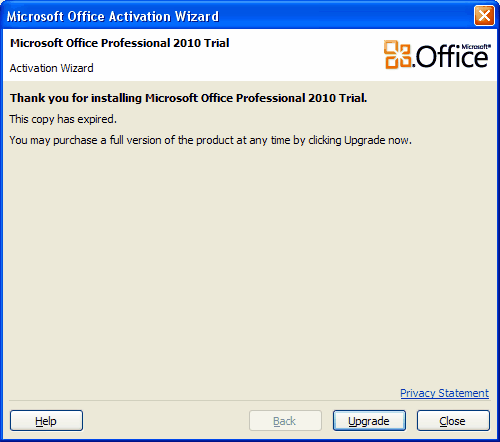The image size is (500, 442).
Task: Click the Microsoft Office Activation Wizard title bar
Action: 233,16
